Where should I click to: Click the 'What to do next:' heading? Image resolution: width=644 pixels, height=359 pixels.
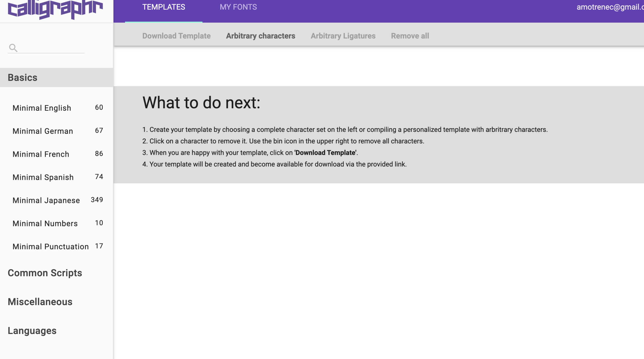coord(201,103)
